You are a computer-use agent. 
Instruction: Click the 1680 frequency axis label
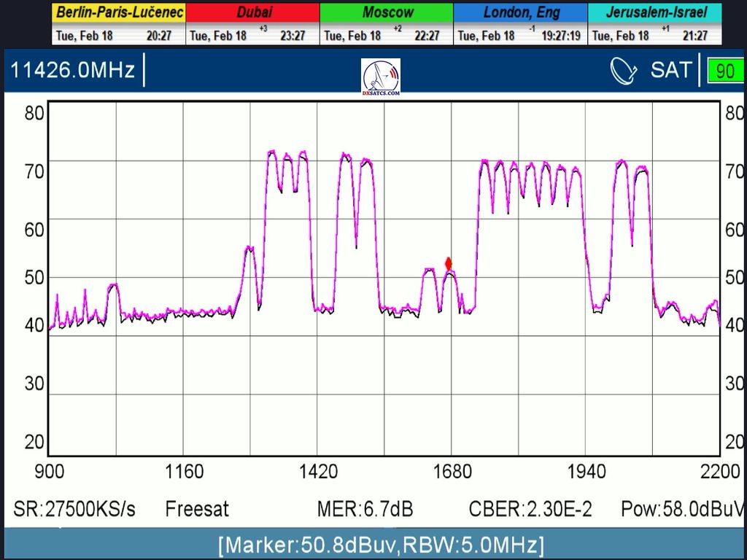tap(452, 472)
